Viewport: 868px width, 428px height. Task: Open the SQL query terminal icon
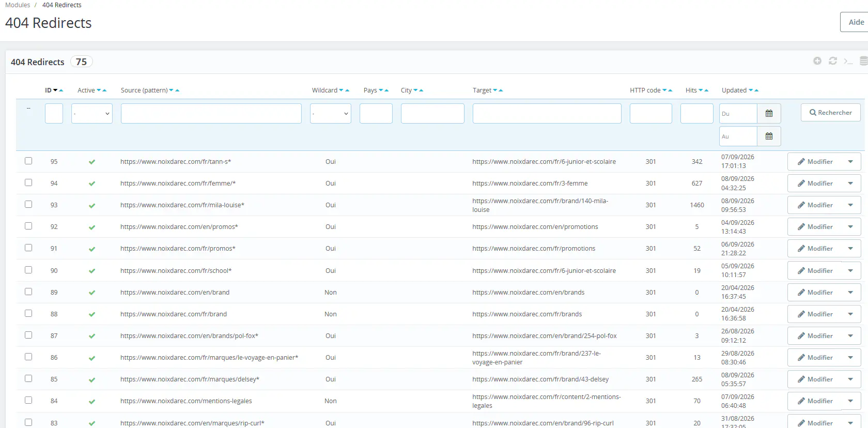848,61
